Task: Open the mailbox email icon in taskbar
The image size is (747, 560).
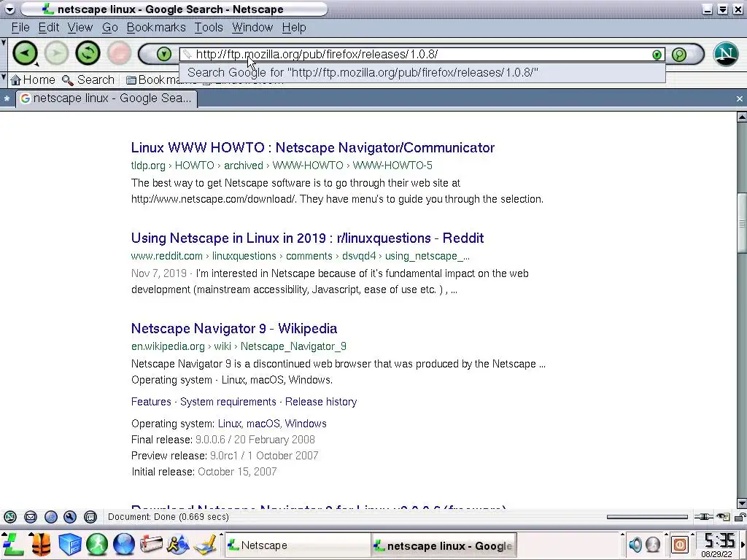Action: click(x=151, y=544)
